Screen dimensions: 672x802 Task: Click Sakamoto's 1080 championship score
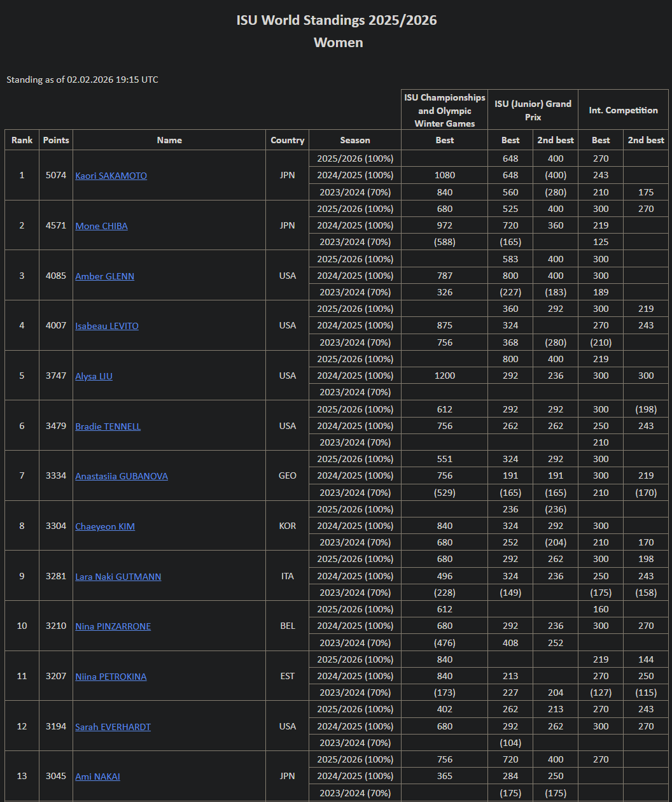click(x=445, y=175)
